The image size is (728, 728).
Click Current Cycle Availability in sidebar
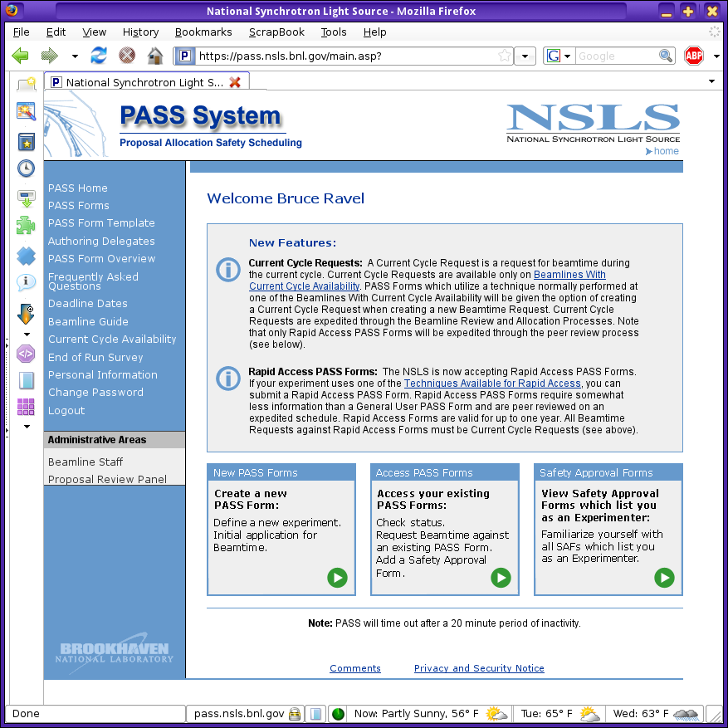[x=112, y=339]
